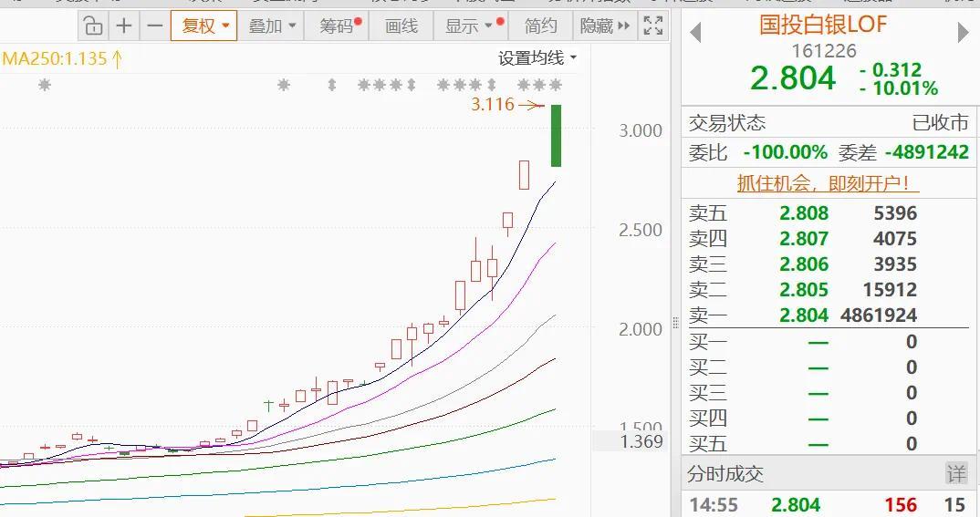980x517 pixels.
Task: Click the green candlestick at 3.116 high
Action: click(x=555, y=136)
